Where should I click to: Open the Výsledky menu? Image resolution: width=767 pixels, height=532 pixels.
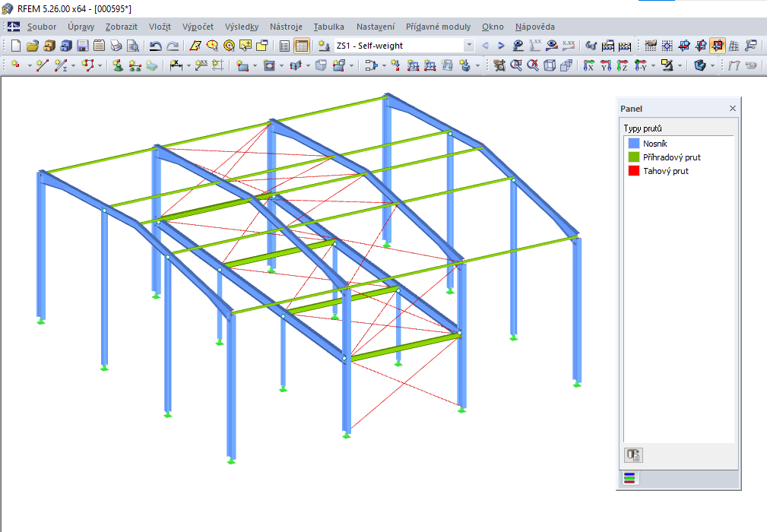pos(242,27)
